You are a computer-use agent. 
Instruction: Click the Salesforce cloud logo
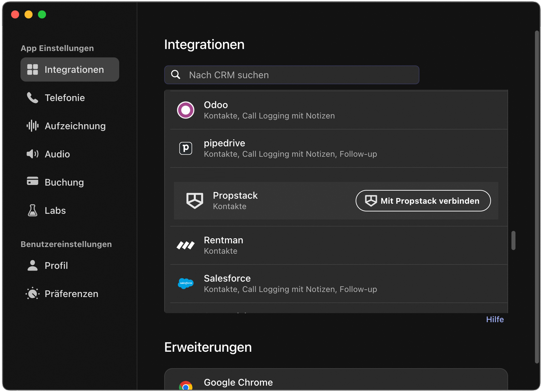[186, 284]
